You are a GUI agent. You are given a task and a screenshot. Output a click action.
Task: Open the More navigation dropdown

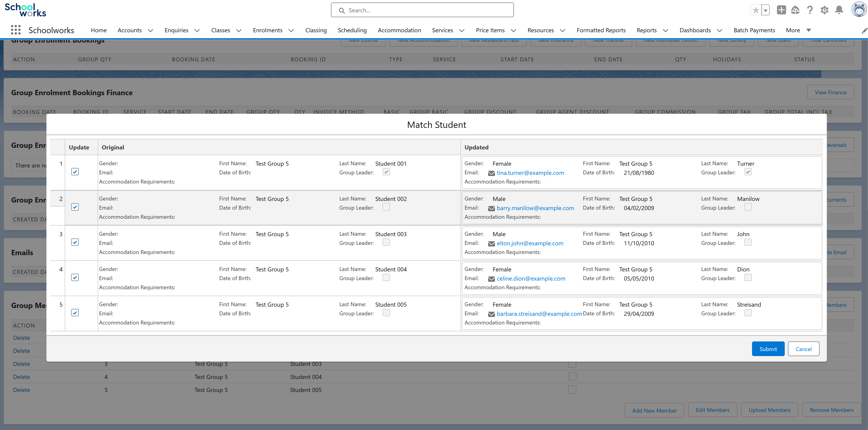point(798,30)
